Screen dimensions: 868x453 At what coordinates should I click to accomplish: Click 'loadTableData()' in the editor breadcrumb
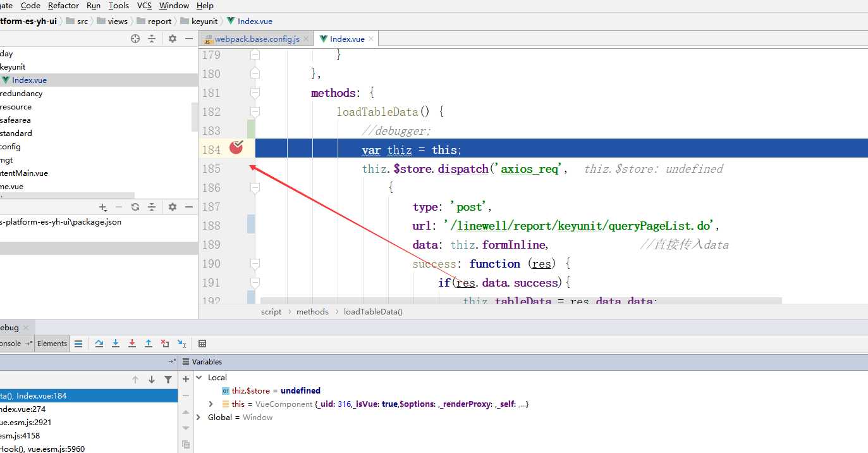(x=373, y=311)
